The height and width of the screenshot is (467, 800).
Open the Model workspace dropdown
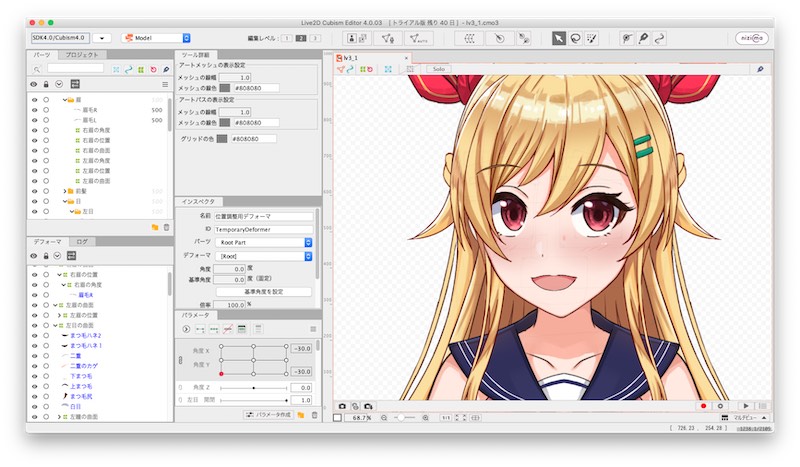point(157,38)
